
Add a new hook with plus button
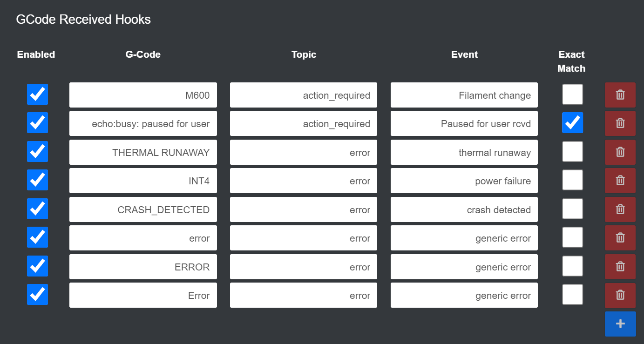click(x=620, y=324)
